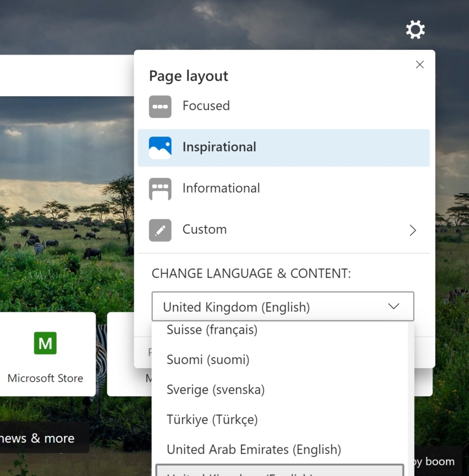The height and width of the screenshot is (476, 469).
Task: Close the Page layout panel
Action: click(420, 65)
